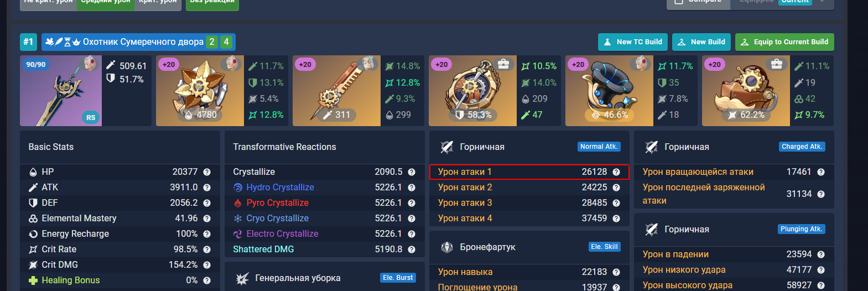Click the New Build button

701,42
